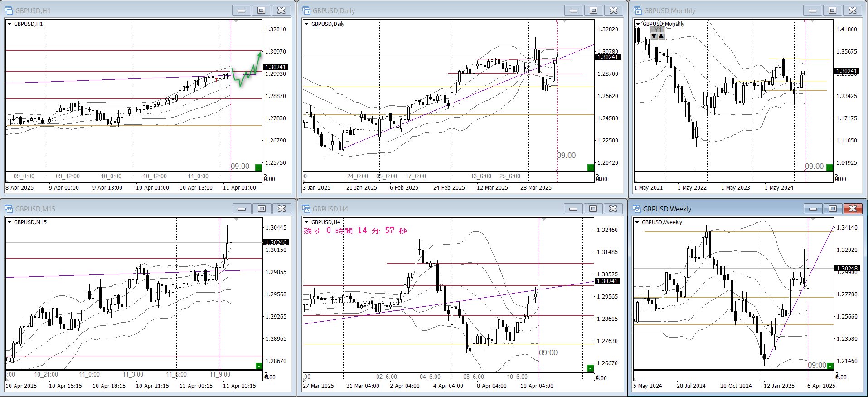Click the green square in Monthly chart

(830, 167)
